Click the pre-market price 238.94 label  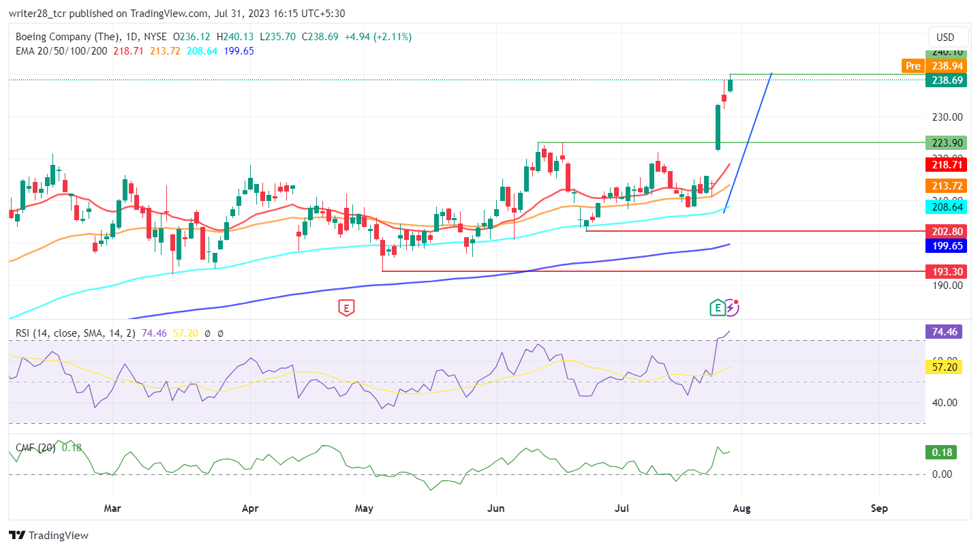pyautogui.click(x=946, y=66)
